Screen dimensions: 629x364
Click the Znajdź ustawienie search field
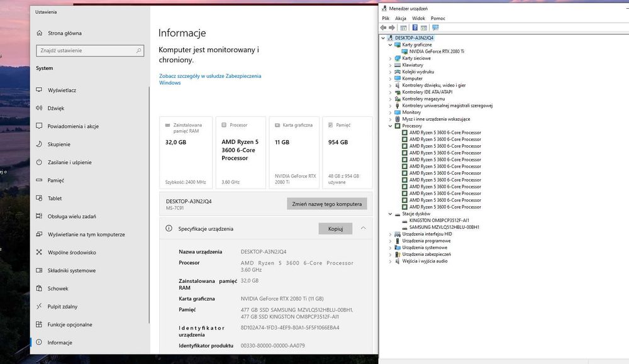point(90,50)
